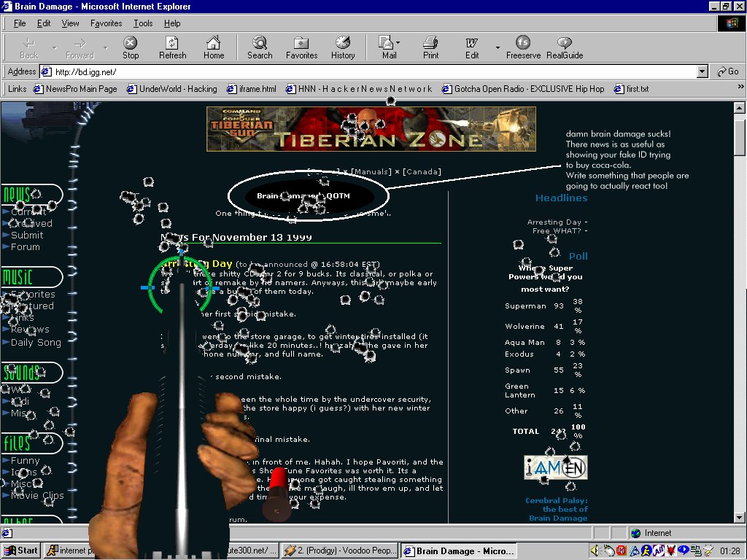The height and width of the screenshot is (560, 747).
Task: Click inside the Address URL field
Action: (365, 71)
